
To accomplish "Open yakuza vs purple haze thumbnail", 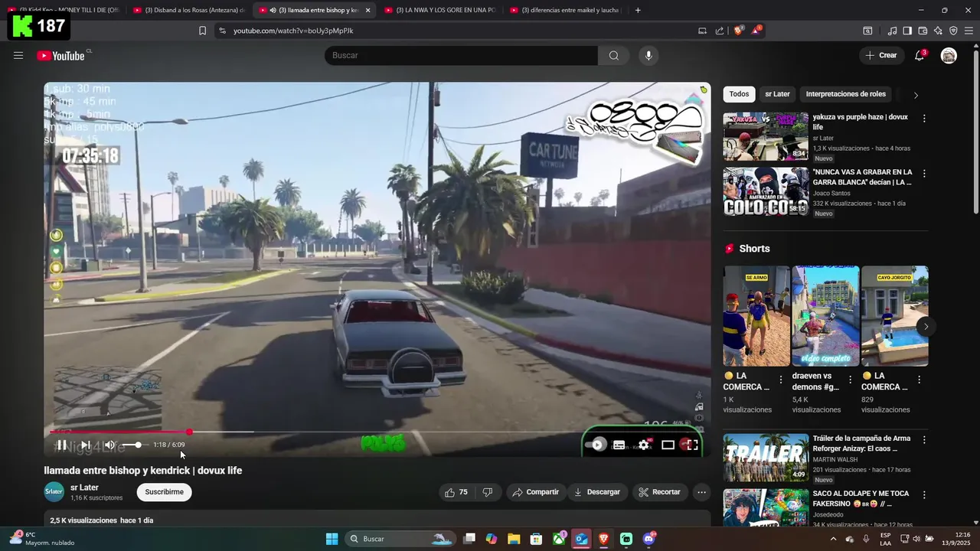I will coord(766,136).
